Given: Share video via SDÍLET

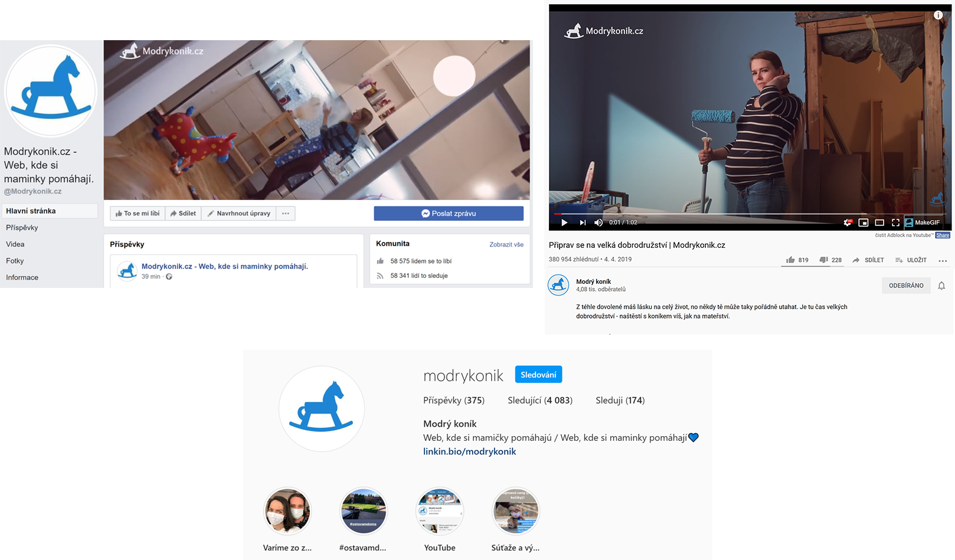Looking at the screenshot, I should [868, 260].
